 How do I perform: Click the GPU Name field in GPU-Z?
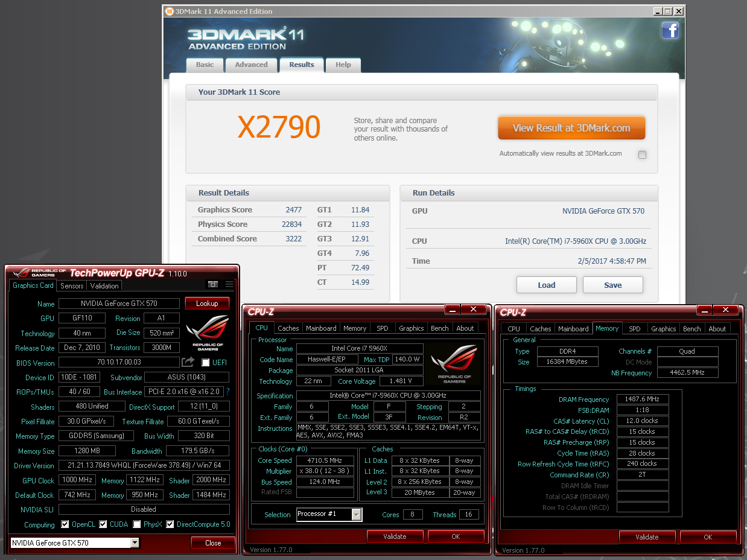pos(119,304)
